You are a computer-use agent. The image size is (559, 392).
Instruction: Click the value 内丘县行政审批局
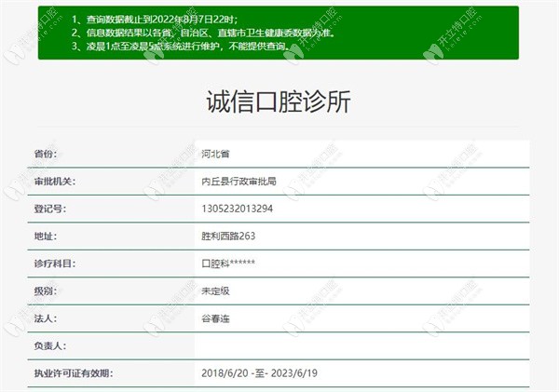pos(239,182)
